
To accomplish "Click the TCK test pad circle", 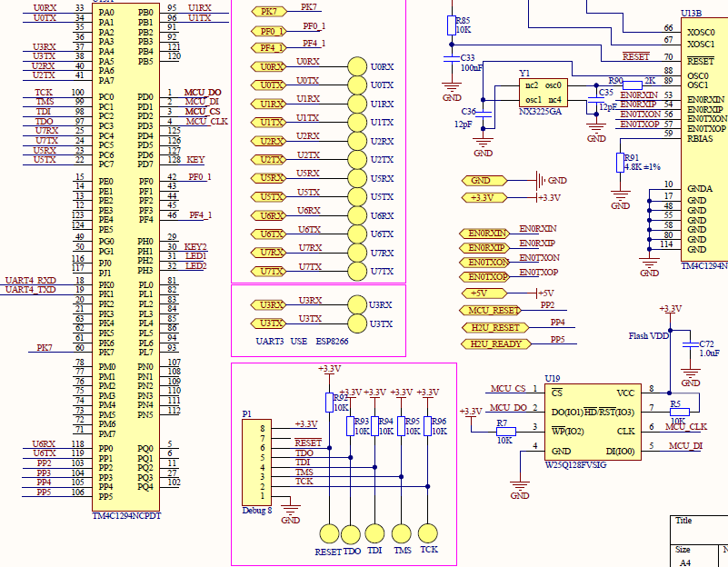I will [428, 533].
